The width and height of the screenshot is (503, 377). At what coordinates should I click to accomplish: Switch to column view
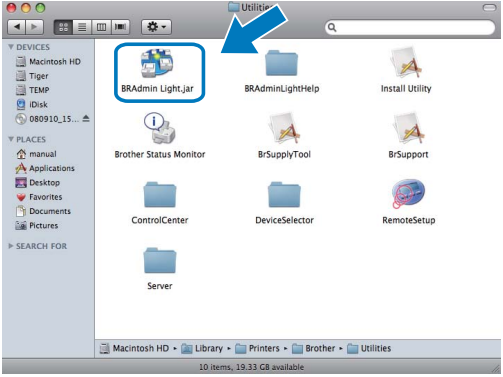101,27
